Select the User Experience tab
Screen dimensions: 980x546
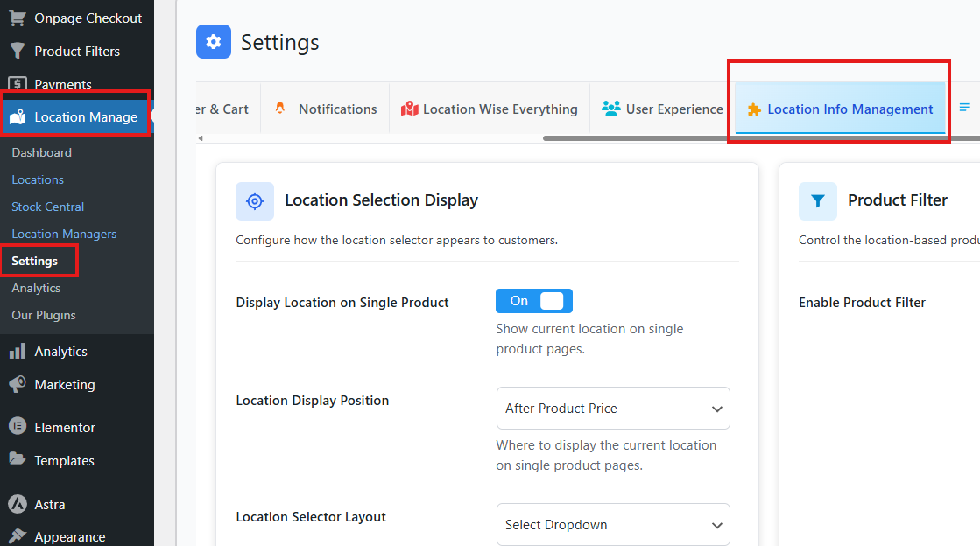pyautogui.click(x=663, y=109)
